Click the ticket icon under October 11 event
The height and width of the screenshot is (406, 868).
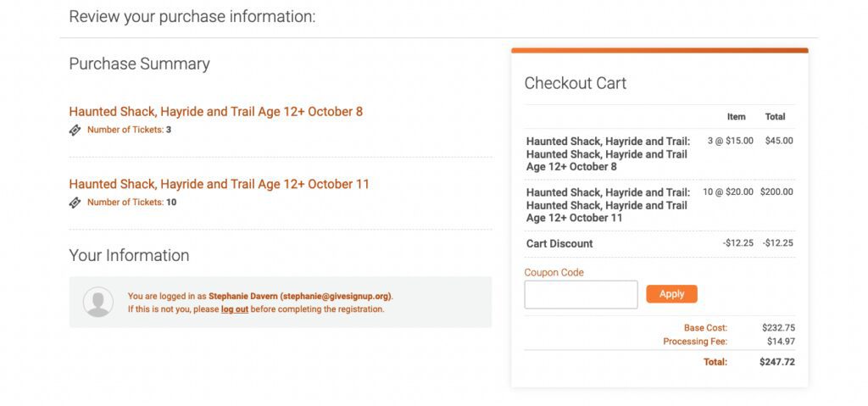(x=75, y=203)
